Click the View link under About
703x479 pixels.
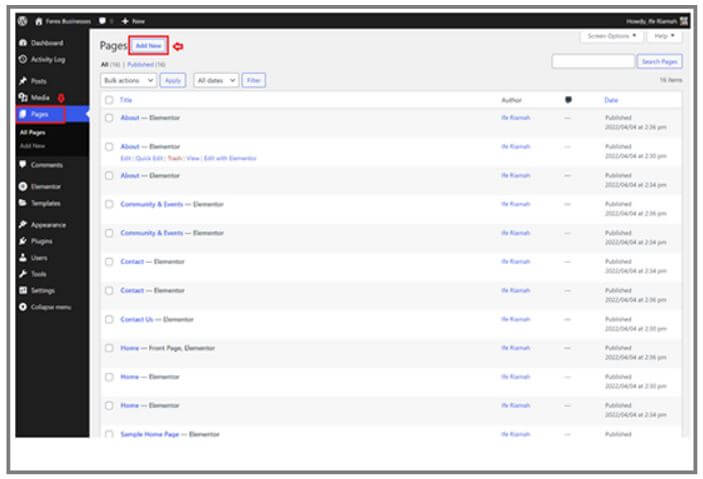[193, 158]
